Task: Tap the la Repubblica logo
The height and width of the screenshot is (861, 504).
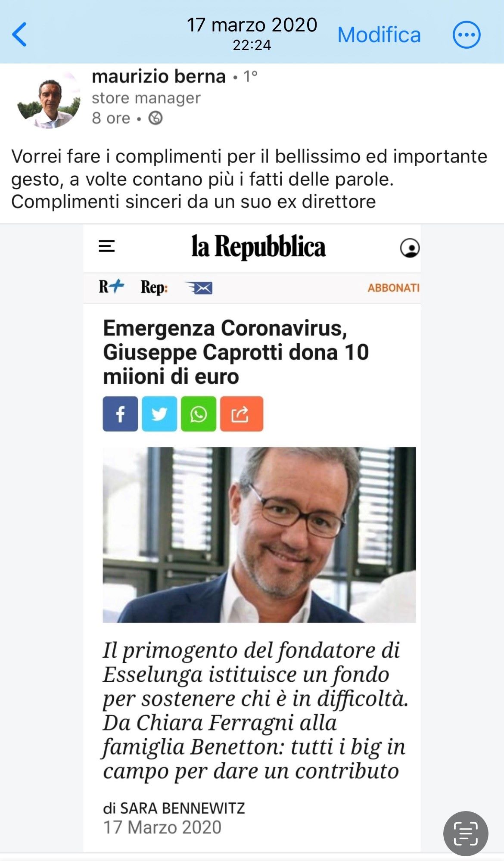Action: (258, 247)
